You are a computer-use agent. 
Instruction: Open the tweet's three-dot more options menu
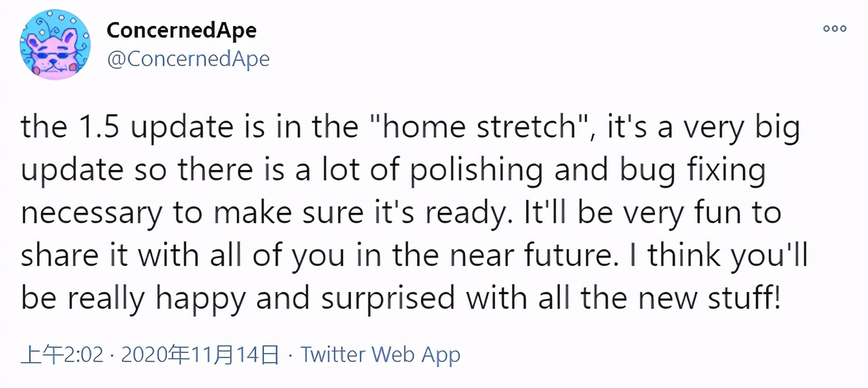coord(834,29)
